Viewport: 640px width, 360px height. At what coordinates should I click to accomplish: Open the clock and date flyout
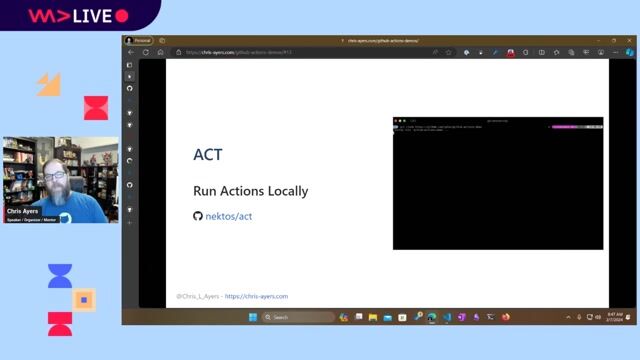click(x=614, y=317)
